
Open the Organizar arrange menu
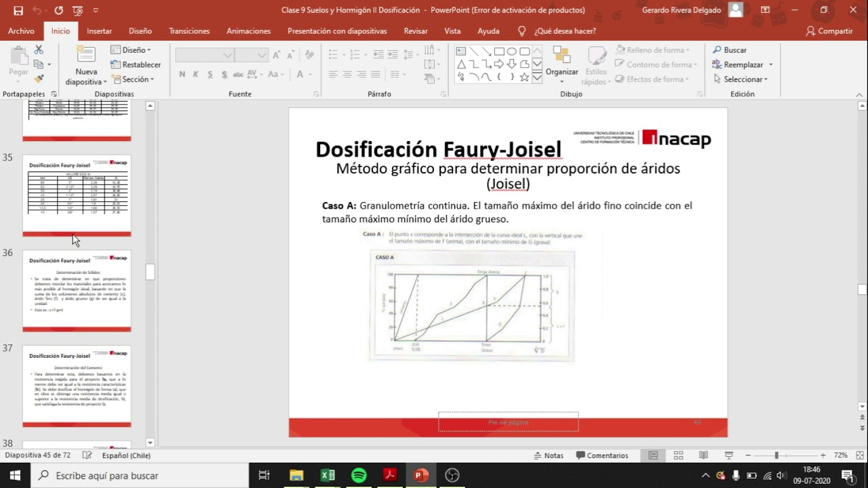pyautogui.click(x=561, y=65)
